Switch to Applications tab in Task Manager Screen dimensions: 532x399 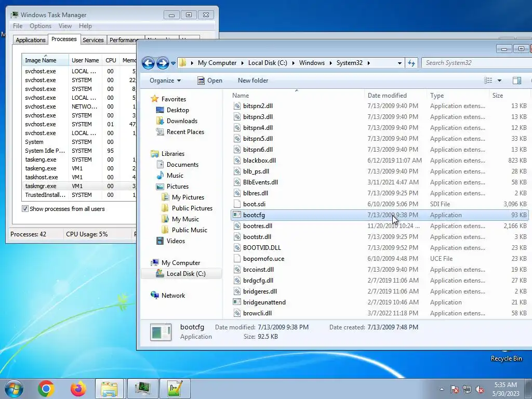coord(31,40)
